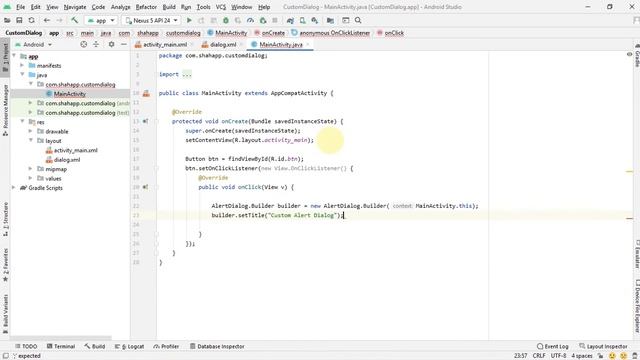Image resolution: width=640 pixels, height=360 pixels.
Task: Open SDK Manager from the toolbar
Action: 315,20
